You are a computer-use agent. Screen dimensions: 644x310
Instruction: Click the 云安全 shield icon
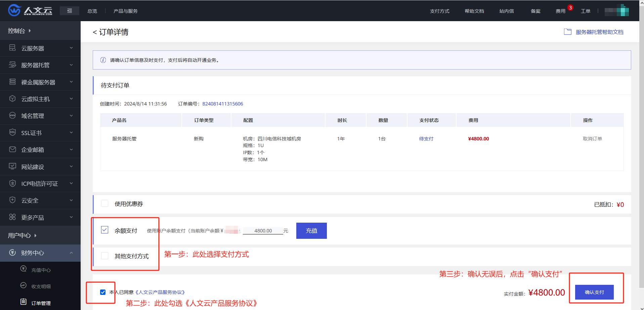coord(12,200)
